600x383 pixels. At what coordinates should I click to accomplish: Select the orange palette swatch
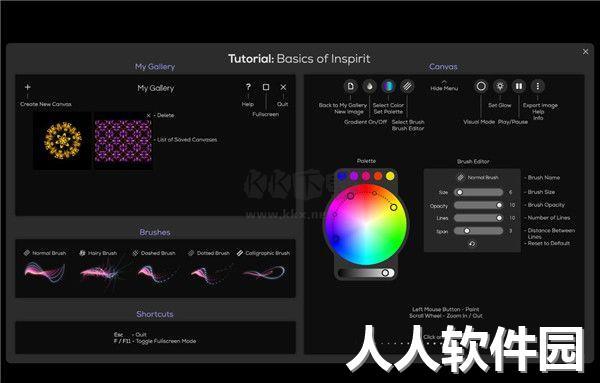(x=378, y=176)
